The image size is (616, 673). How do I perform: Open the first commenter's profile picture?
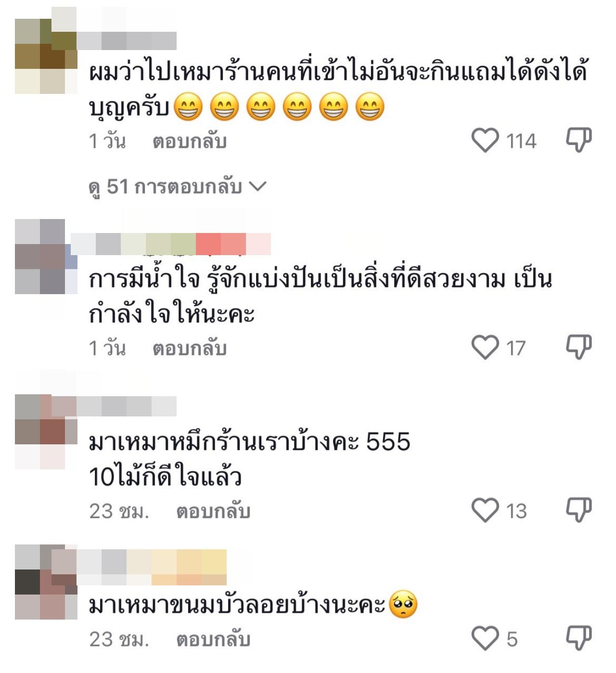click(46, 56)
